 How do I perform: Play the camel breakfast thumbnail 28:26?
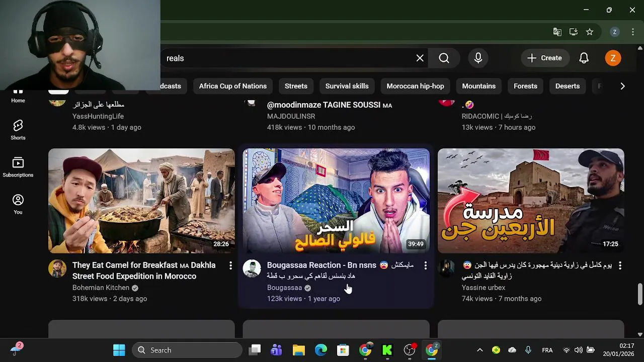coord(141,201)
